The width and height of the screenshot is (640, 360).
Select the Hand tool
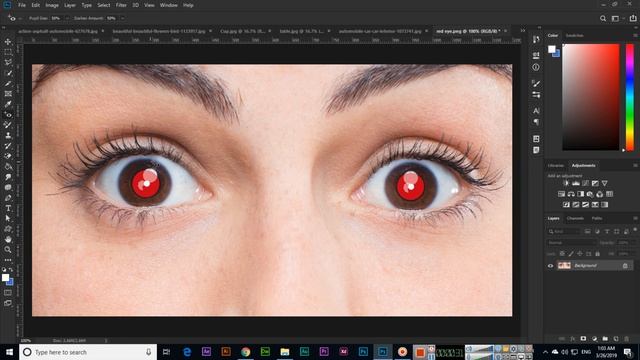point(8,239)
